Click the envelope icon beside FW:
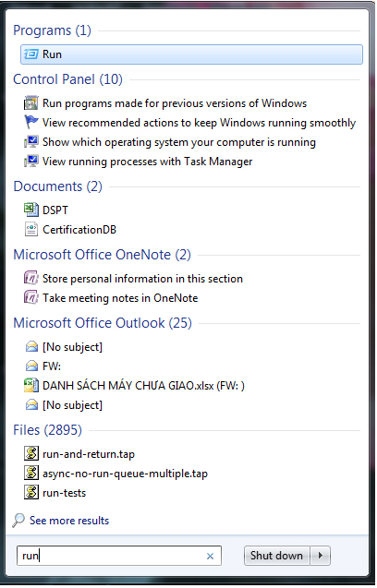Image resolution: width=377 pixels, height=588 pixels. [31, 366]
